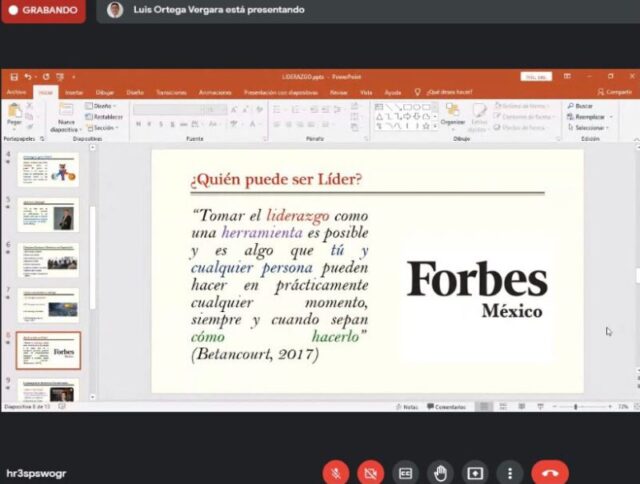Expand the Nueva diapositiva dropdown arrow

click(81, 130)
